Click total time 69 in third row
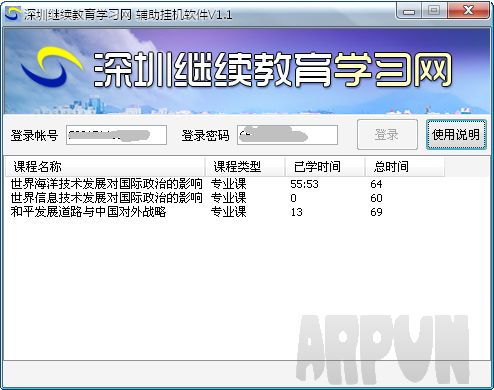Screen dimensions: 494x390 pos(376,212)
